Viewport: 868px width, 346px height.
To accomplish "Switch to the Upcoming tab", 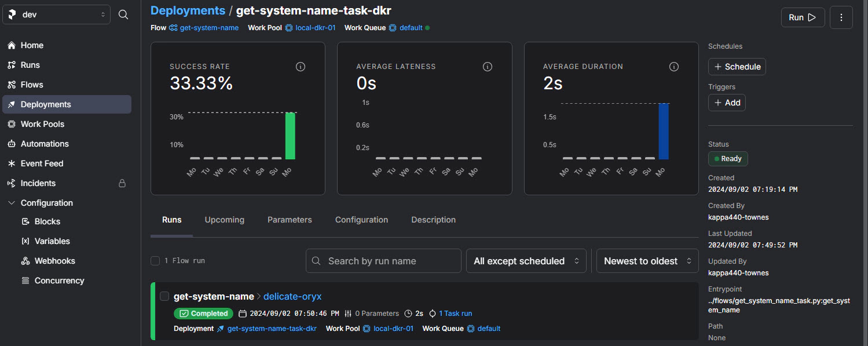I will (x=225, y=220).
